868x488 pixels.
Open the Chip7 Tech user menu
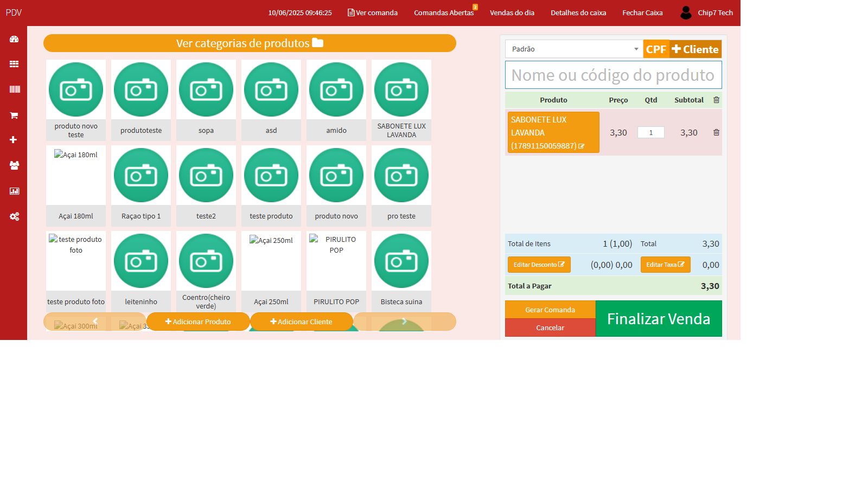pyautogui.click(x=707, y=12)
